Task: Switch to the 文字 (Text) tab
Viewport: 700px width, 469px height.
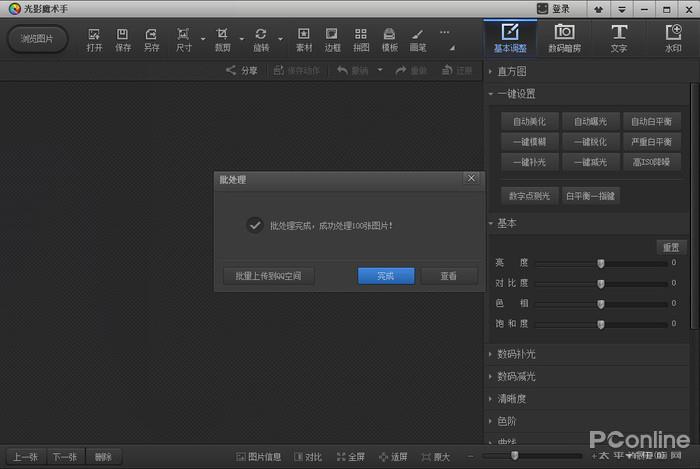Action: 619,38
